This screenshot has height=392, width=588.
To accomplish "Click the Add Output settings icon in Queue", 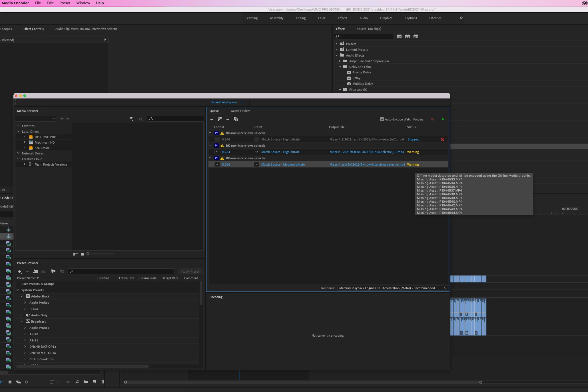I will coord(220,119).
